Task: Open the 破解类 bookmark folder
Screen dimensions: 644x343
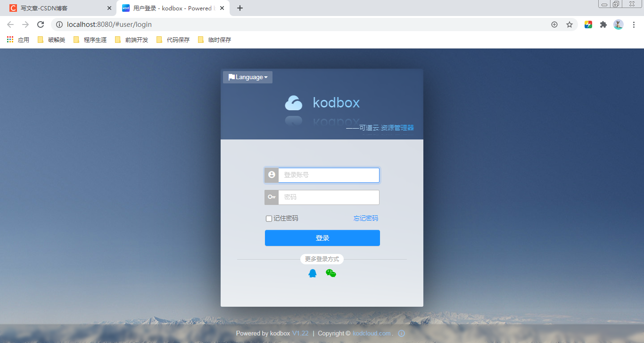Action: pos(51,40)
